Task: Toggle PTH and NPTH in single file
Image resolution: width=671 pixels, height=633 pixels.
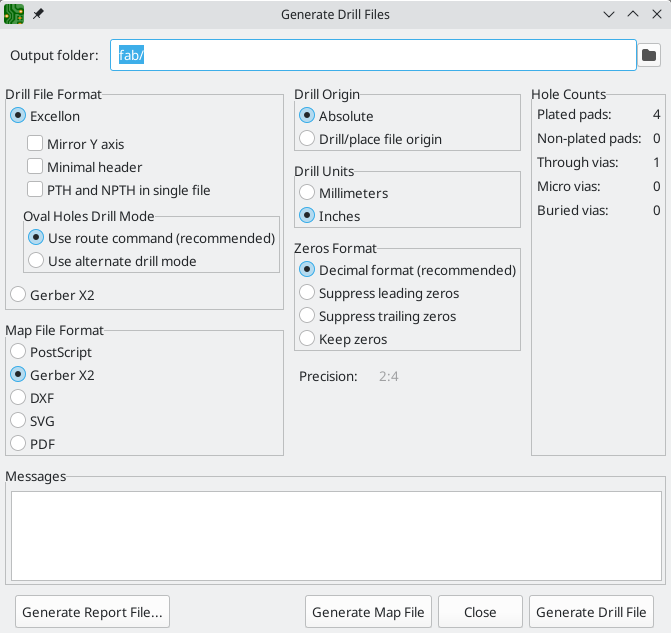Action: click(x=119, y=190)
